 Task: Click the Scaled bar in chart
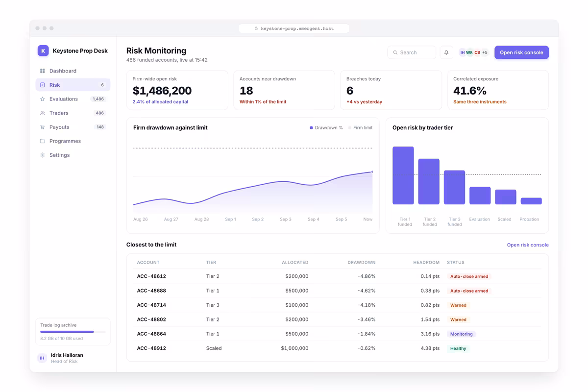click(506, 197)
